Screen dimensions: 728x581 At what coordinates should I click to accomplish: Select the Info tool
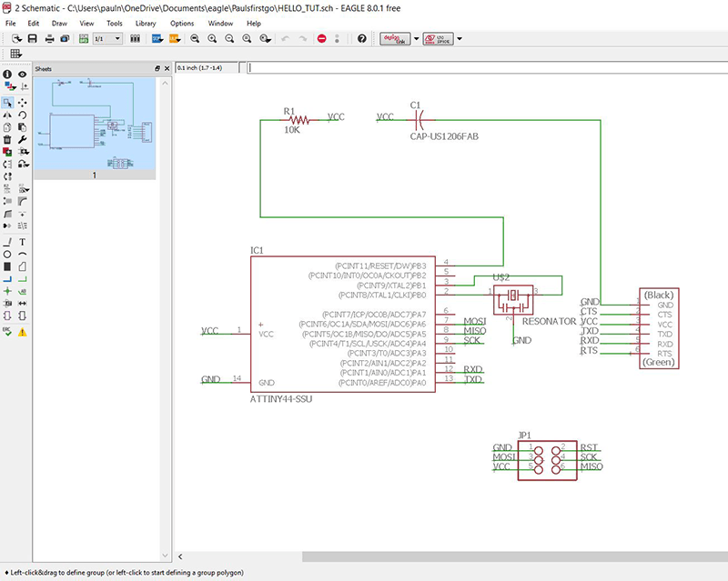click(x=7, y=73)
